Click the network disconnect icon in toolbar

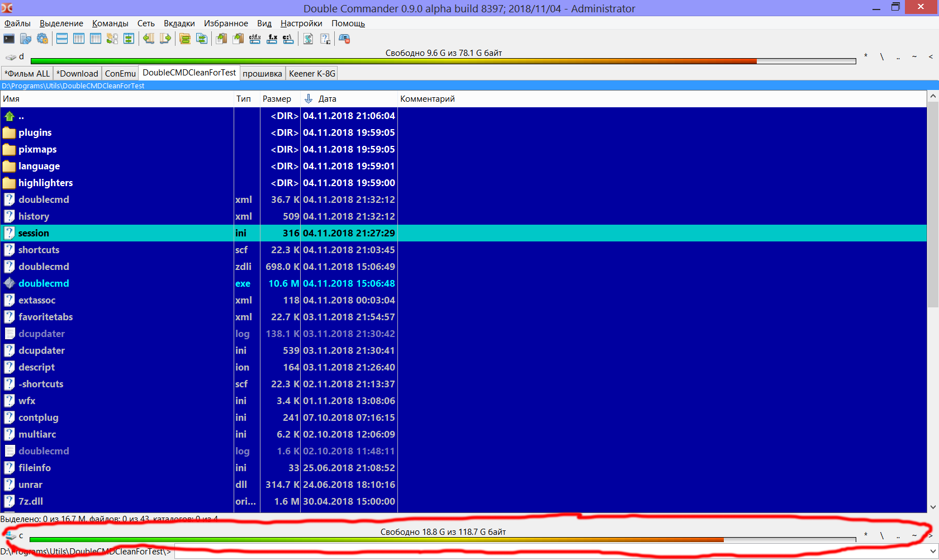click(344, 39)
